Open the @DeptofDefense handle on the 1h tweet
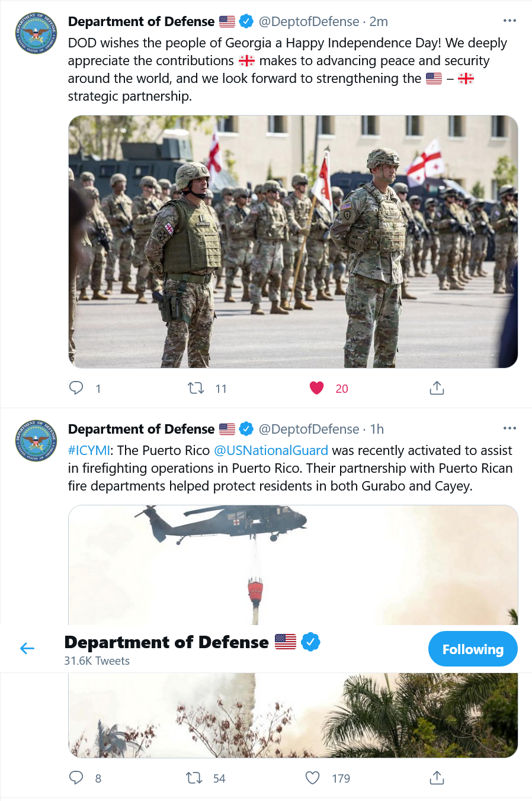Viewport: 532px width, 801px height. point(309,429)
